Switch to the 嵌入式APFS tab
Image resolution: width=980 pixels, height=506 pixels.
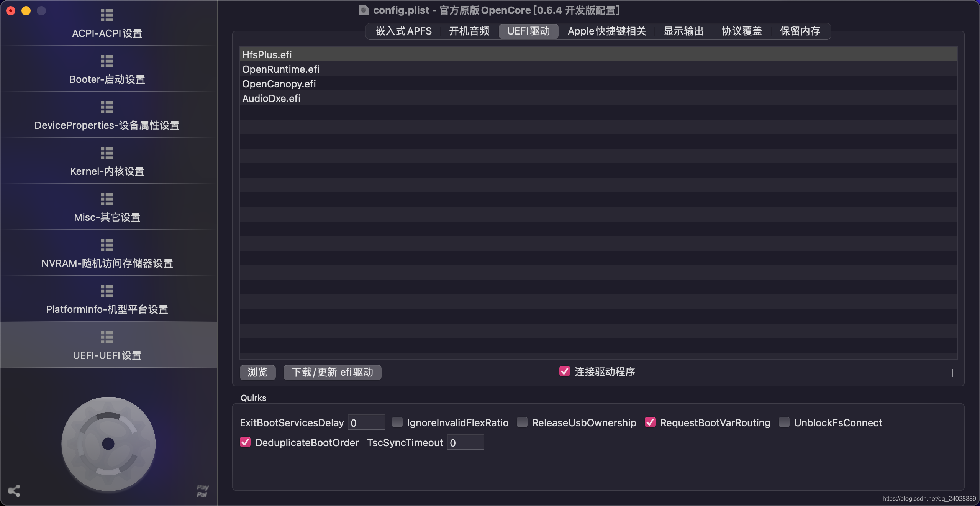404,31
